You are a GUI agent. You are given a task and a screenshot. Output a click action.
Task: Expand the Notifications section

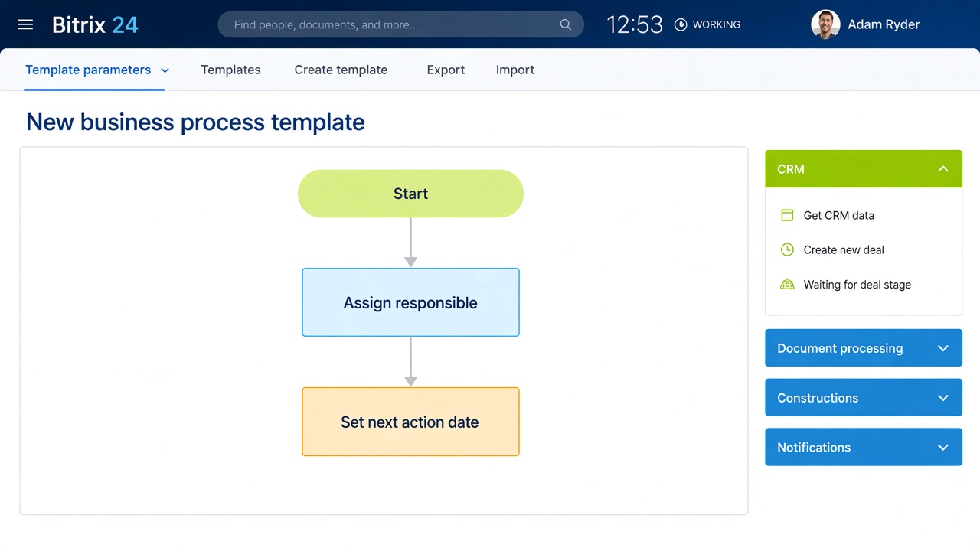click(x=864, y=447)
